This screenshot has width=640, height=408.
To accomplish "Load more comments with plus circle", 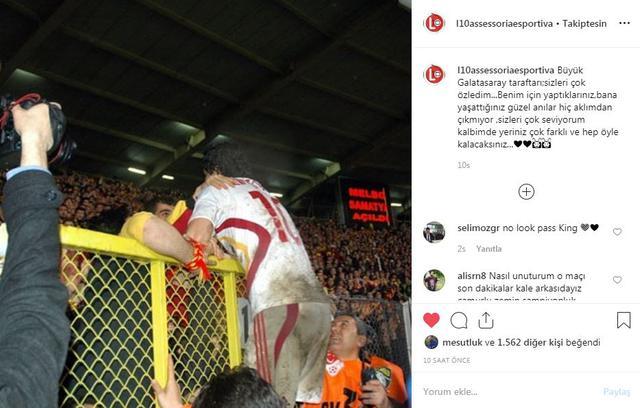I will pyautogui.click(x=526, y=192).
